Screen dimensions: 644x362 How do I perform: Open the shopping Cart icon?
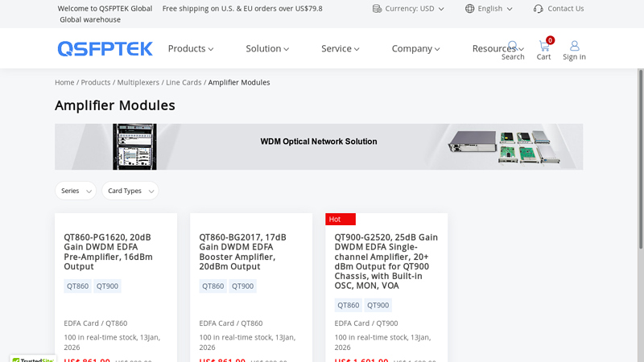click(544, 46)
